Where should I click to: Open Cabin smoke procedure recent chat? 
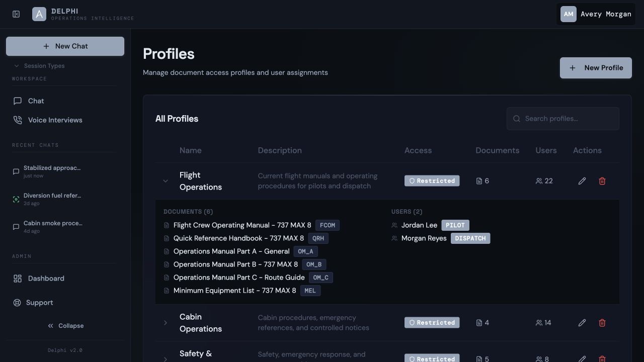pyautogui.click(x=65, y=227)
